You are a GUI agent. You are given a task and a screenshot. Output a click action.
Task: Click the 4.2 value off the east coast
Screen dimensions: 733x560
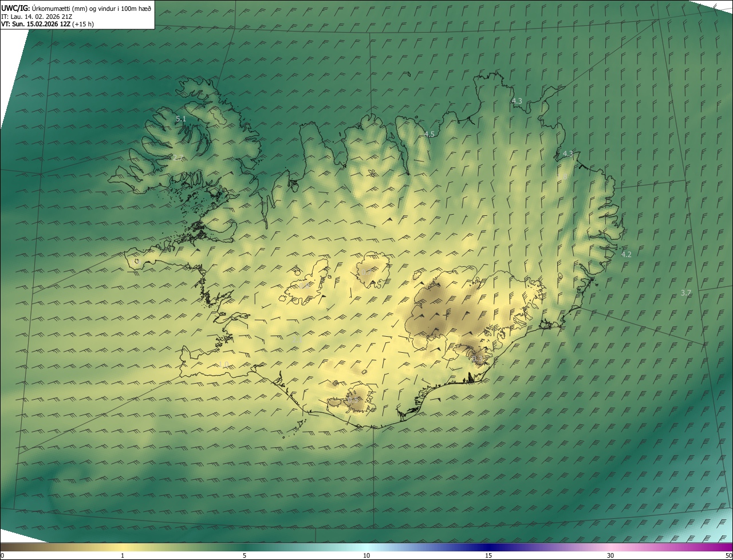(x=626, y=254)
